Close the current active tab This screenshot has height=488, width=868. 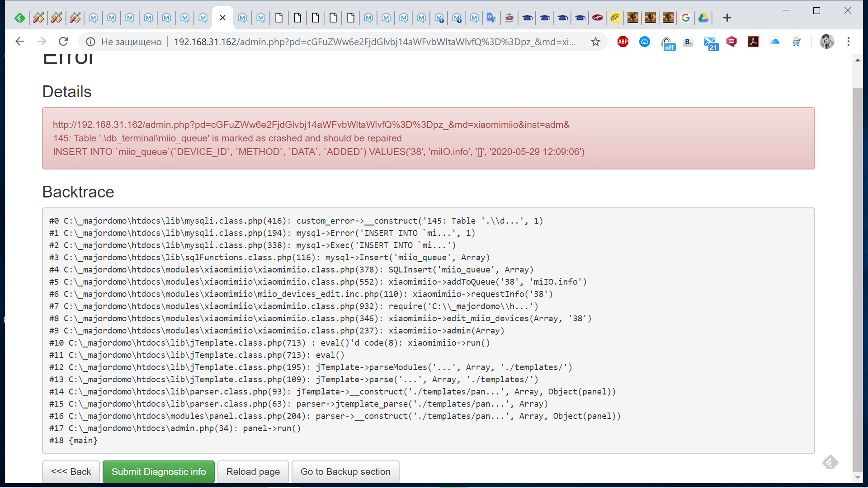click(x=222, y=18)
